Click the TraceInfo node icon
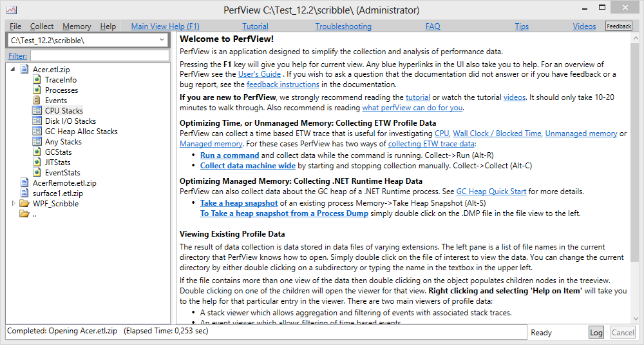 37,79
